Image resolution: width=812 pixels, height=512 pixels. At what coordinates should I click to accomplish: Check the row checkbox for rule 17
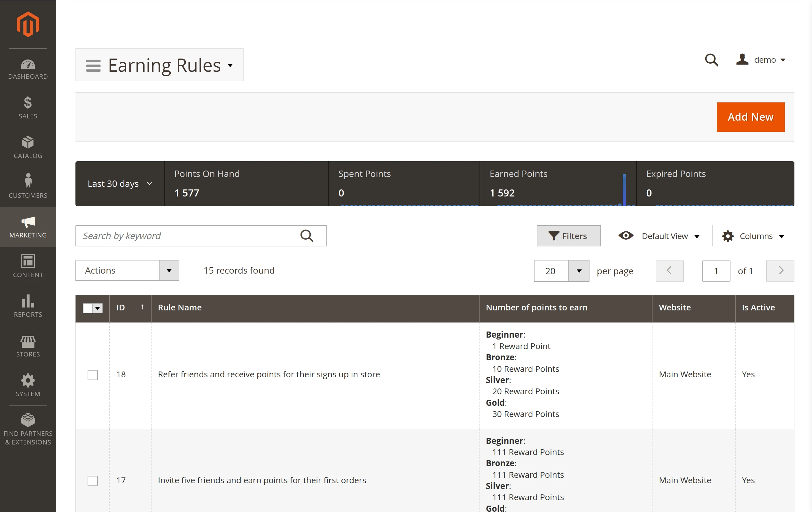pos(93,481)
